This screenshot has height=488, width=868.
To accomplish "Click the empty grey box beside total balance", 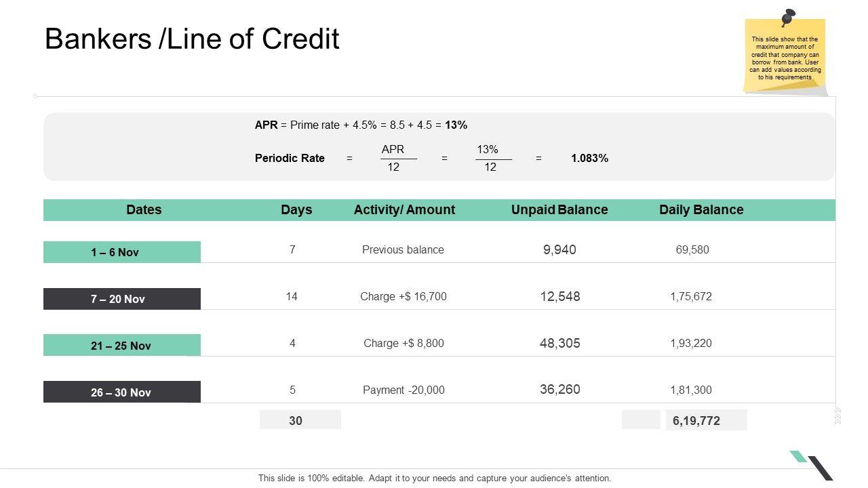I will 640,420.
